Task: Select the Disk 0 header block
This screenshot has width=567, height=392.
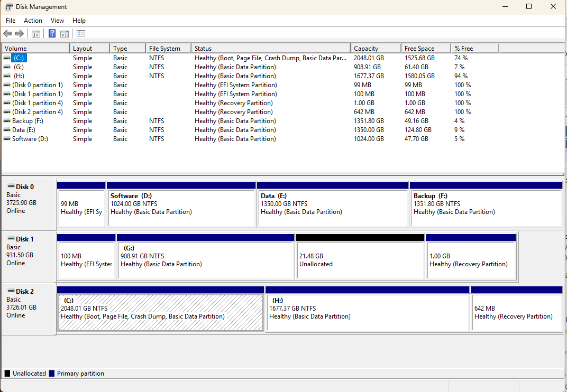Action: [x=29, y=204]
